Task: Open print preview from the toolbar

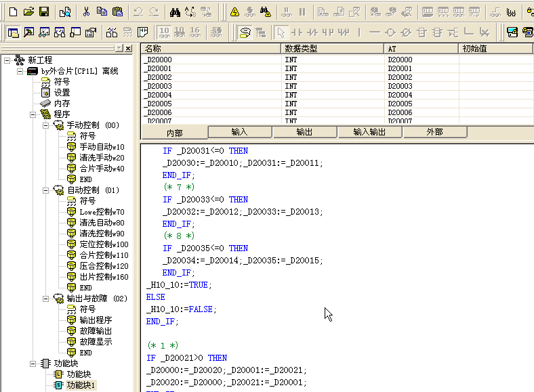Action: point(64,12)
